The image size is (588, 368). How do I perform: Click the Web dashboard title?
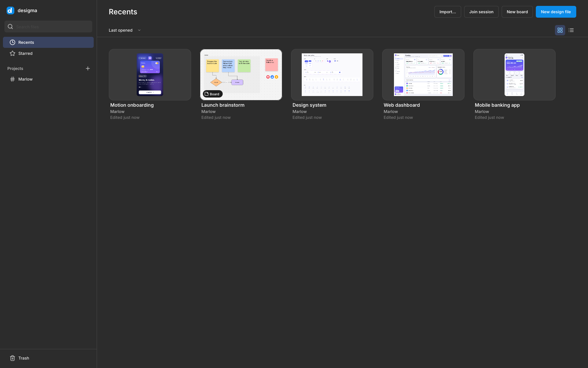(402, 105)
